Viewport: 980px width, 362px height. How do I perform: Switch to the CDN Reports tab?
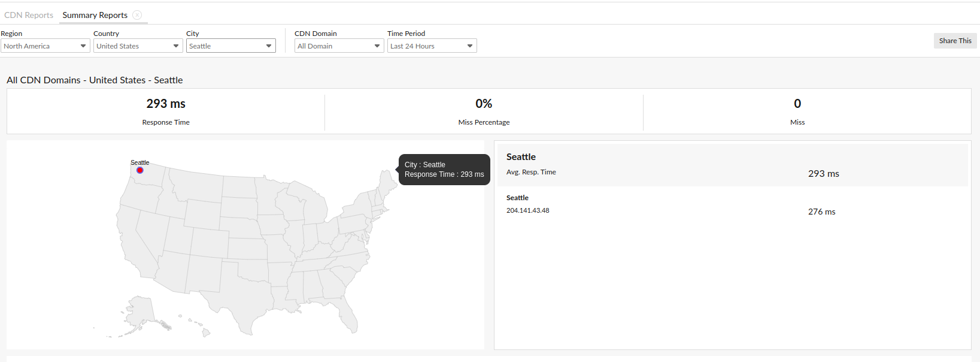tap(29, 15)
